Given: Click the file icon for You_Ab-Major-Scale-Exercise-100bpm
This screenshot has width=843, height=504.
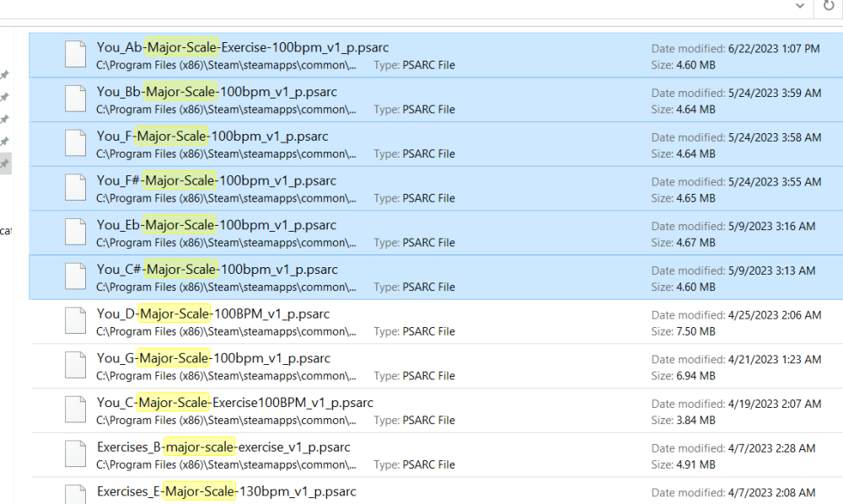Looking at the screenshot, I should [76, 55].
